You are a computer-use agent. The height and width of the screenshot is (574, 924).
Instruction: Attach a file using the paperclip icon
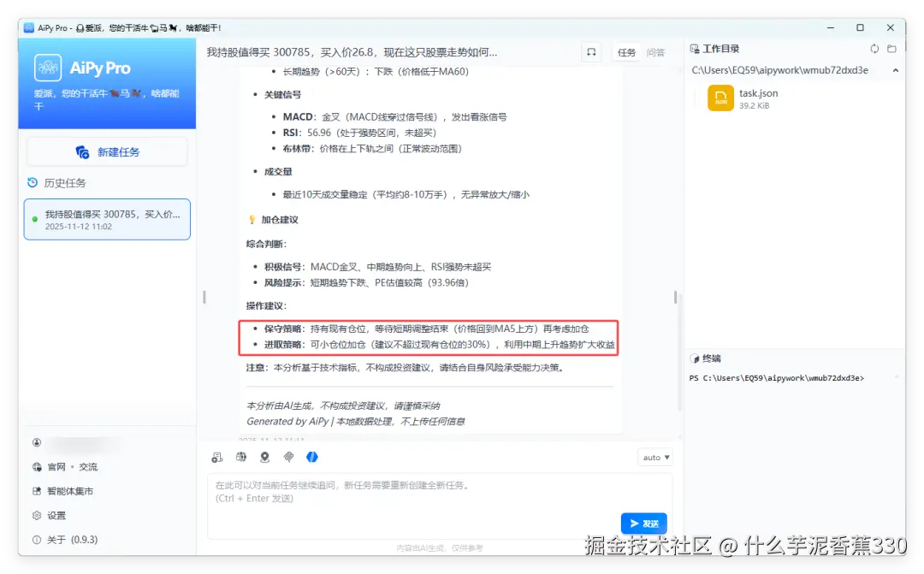[288, 457]
